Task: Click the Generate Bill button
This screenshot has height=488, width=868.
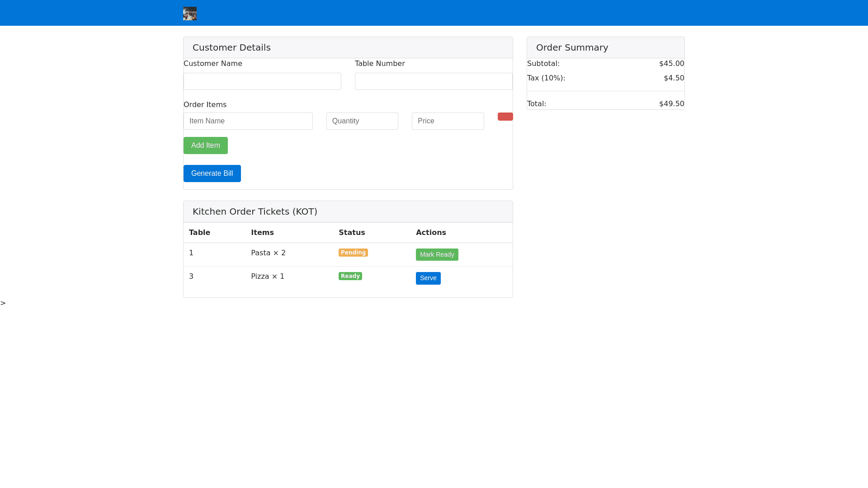Action: pyautogui.click(x=212, y=174)
